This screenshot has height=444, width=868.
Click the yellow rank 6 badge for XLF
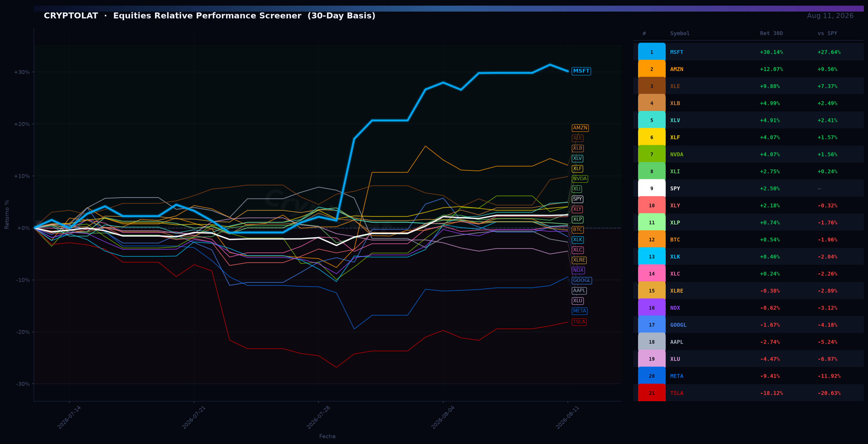coord(651,137)
